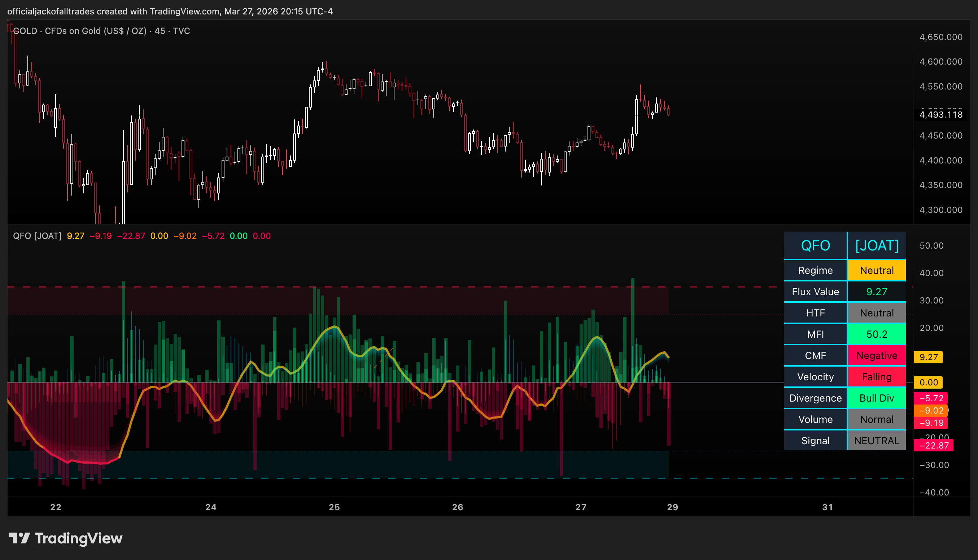
Task: Click the Volume row label
Action: (x=815, y=419)
